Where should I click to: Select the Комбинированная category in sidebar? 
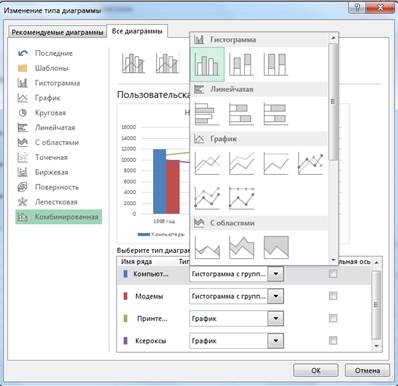[x=59, y=217]
